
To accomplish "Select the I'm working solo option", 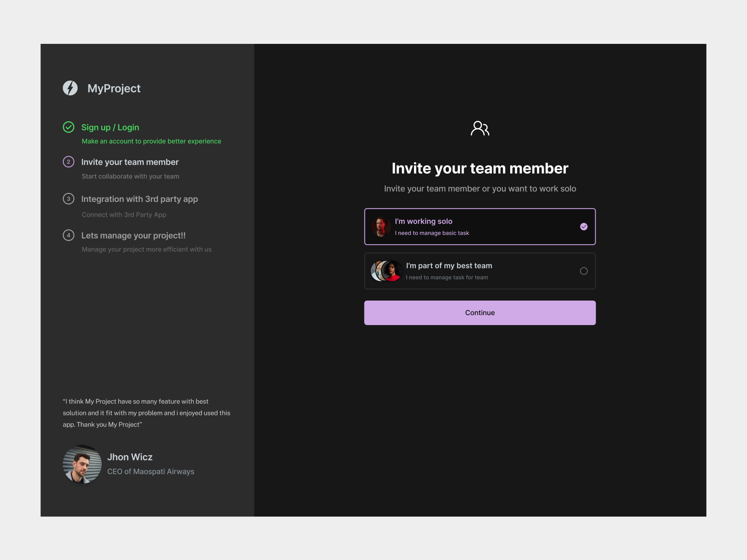I will tap(480, 226).
